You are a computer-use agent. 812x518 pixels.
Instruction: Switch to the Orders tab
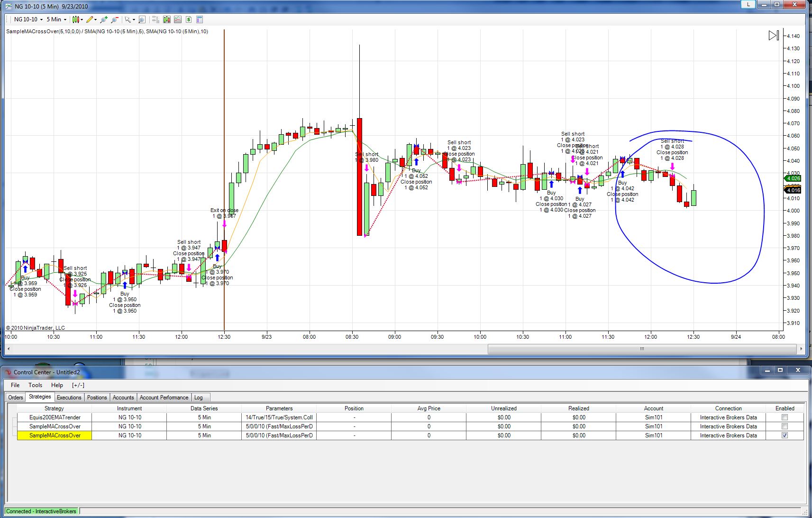(x=16, y=398)
